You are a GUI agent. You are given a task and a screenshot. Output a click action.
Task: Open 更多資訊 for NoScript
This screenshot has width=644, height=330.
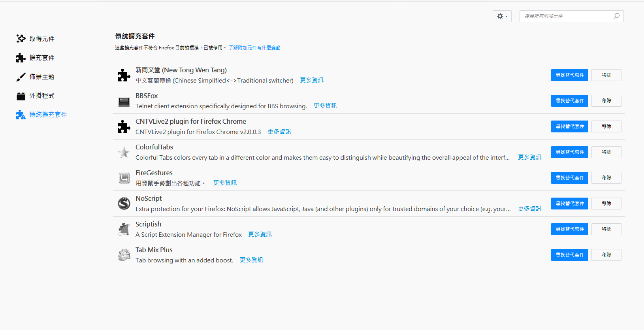[530, 209]
